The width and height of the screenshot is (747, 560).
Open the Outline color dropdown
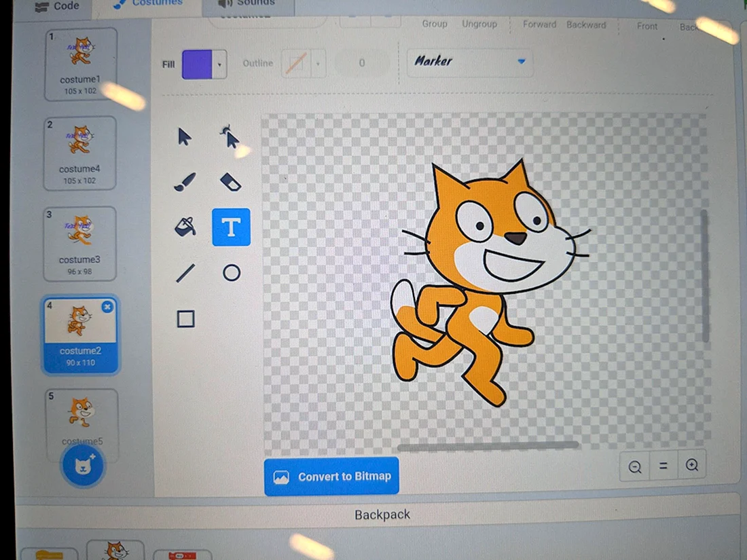pos(318,63)
